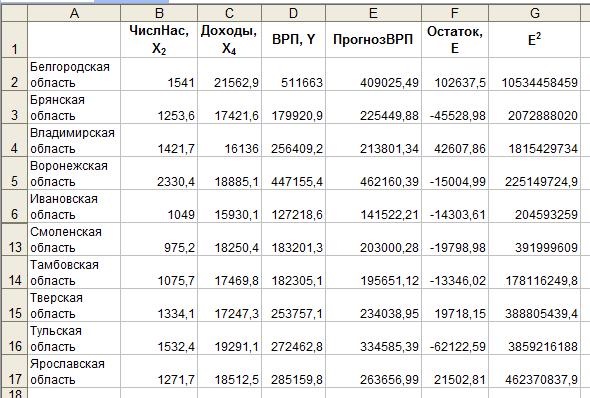Click cell with value -19798,98
590x398 pixels.
(455, 239)
